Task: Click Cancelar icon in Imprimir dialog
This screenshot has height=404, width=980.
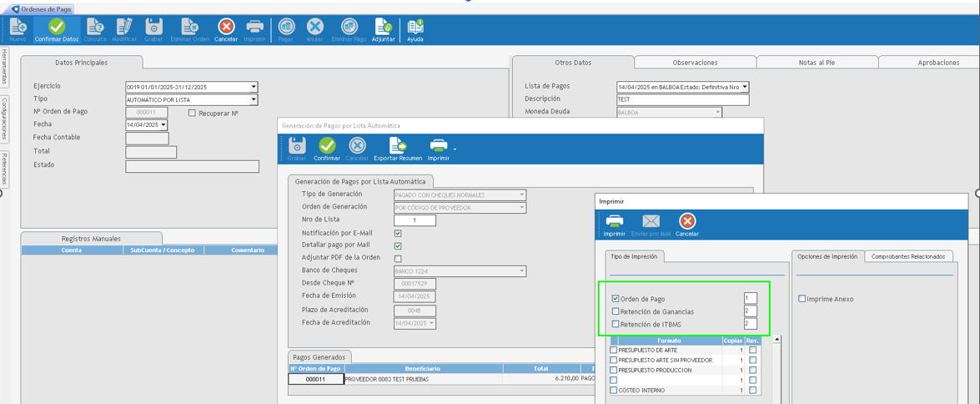Action: click(x=687, y=224)
